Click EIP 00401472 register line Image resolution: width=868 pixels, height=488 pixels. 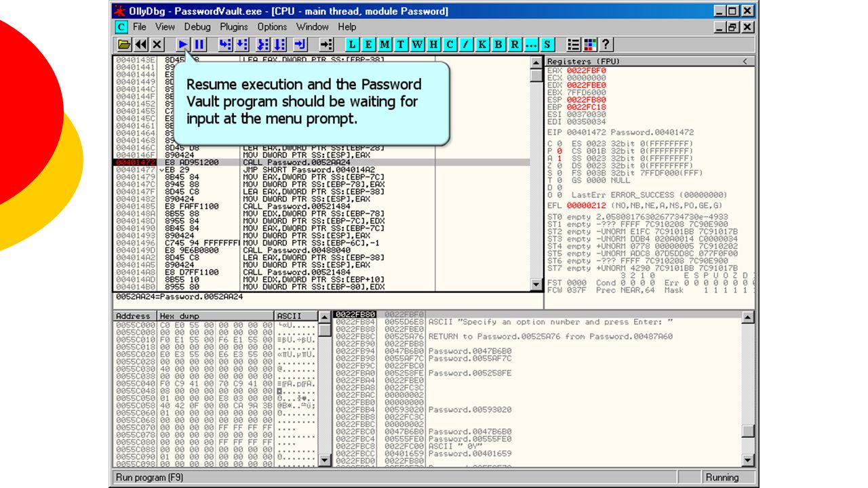[x=620, y=132]
